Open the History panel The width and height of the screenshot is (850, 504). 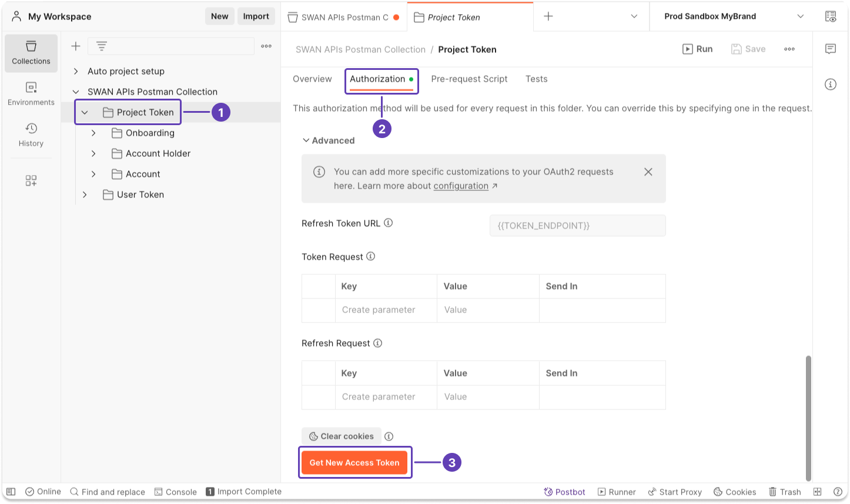[31, 134]
